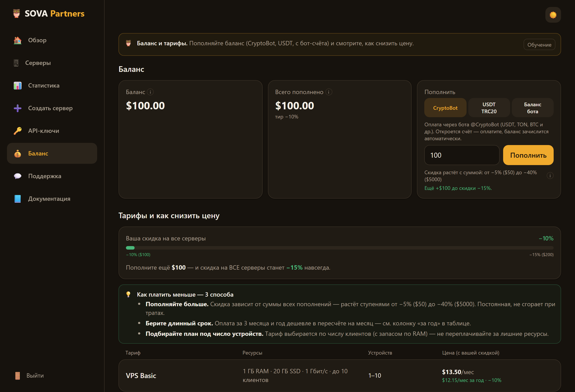Screen dimensions: 575x392
Task: Click the '1–10' devices cell
Action: pyautogui.click(x=375, y=375)
